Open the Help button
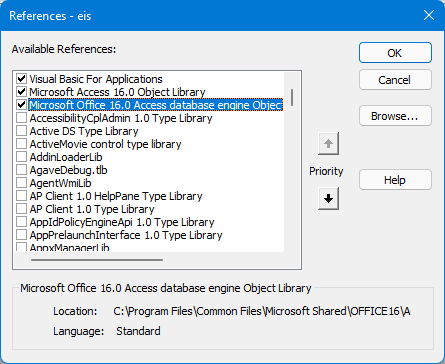This screenshot has width=445, height=364. (395, 180)
